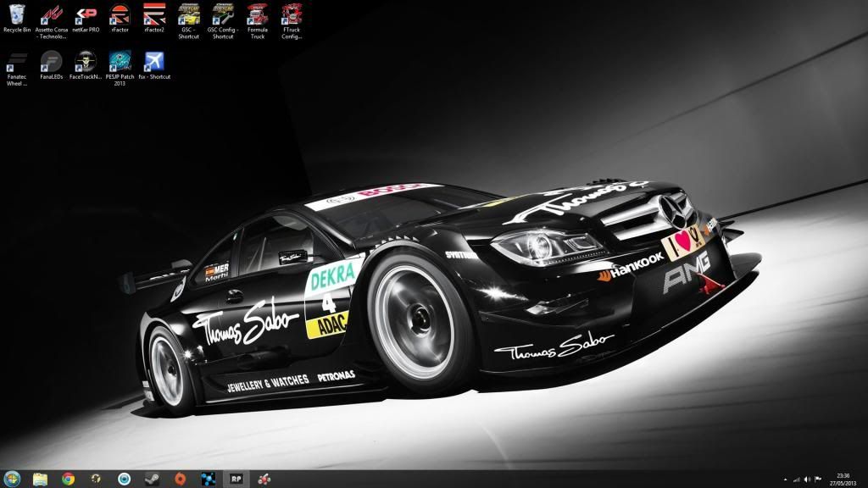The image size is (868, 488).
Task: Select the FanaLEDs shortcut icon
Action: 52,65
